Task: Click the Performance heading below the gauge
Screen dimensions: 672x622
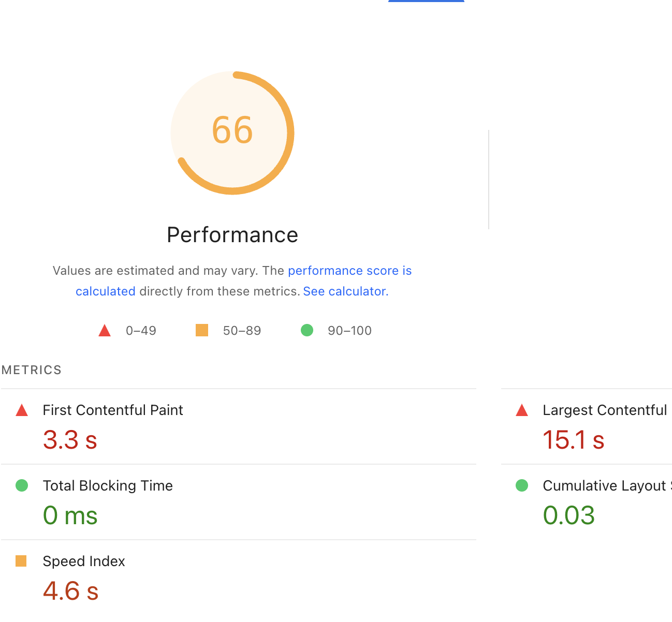Action: click(232, 235)
